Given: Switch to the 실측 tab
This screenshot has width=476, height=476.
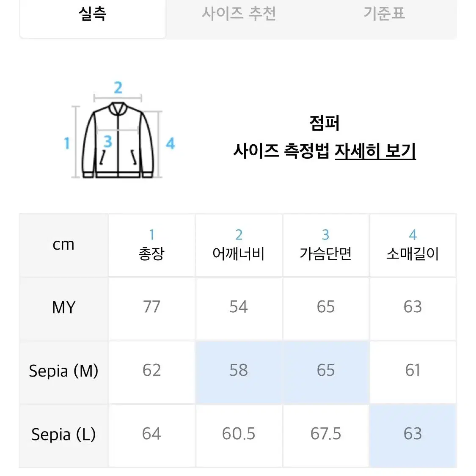Looking at the screenshot, I should 93,18.
